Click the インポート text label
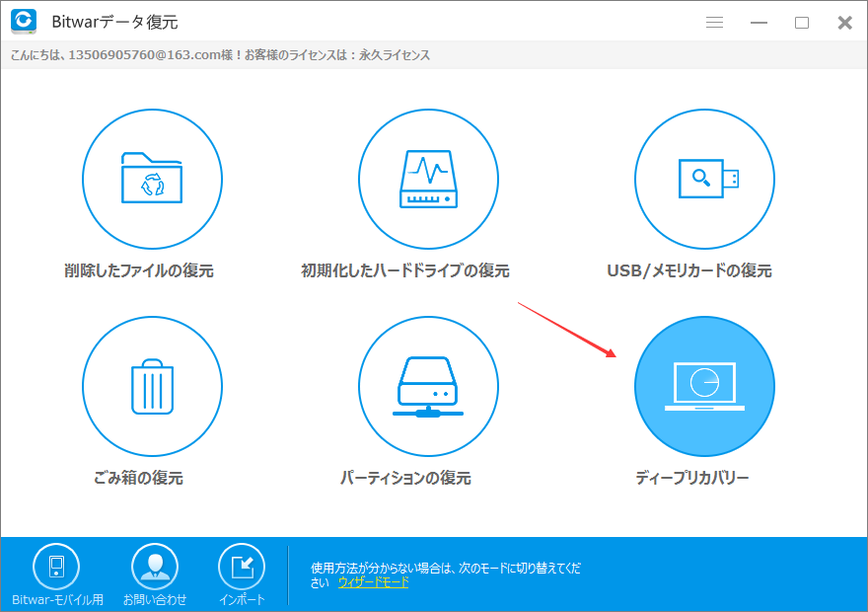868x612 pixels. [x=242, y=600]
